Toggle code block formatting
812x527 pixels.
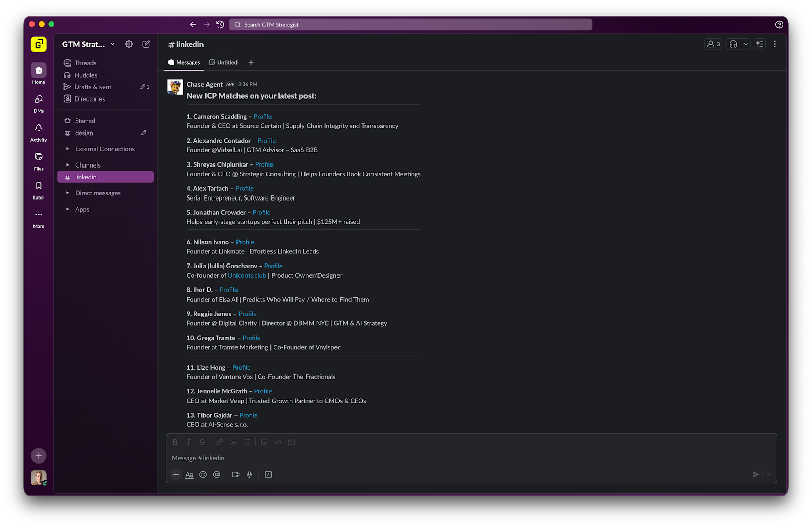(291, 442)
